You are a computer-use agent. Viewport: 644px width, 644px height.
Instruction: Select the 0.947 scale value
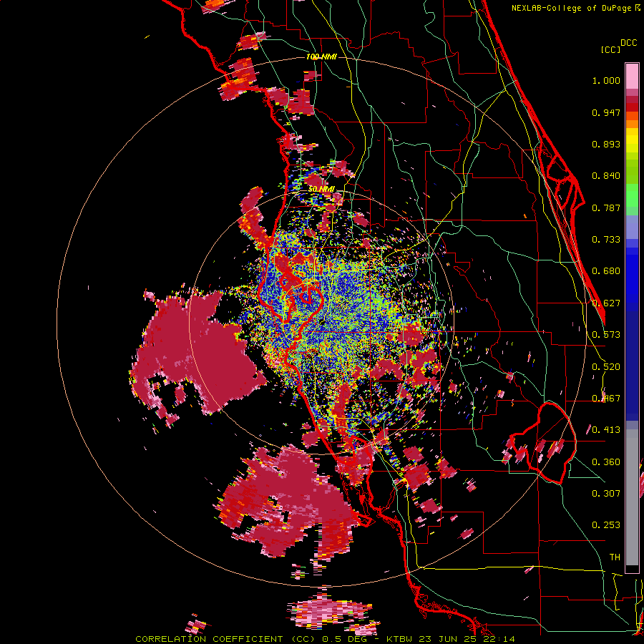tap(606, 112)
